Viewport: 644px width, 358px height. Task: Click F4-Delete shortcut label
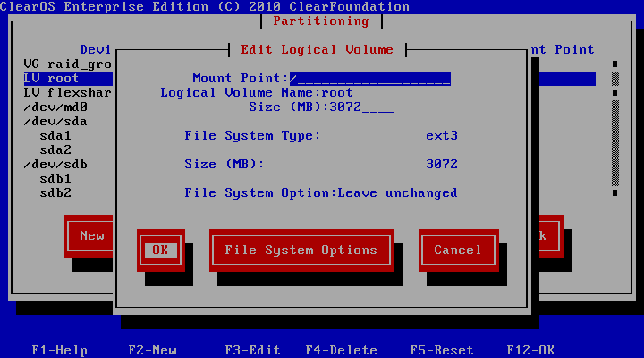point(341,351)
